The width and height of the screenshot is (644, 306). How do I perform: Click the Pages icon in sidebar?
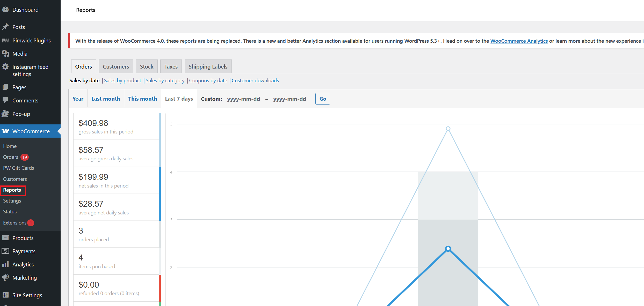point(5,87)
